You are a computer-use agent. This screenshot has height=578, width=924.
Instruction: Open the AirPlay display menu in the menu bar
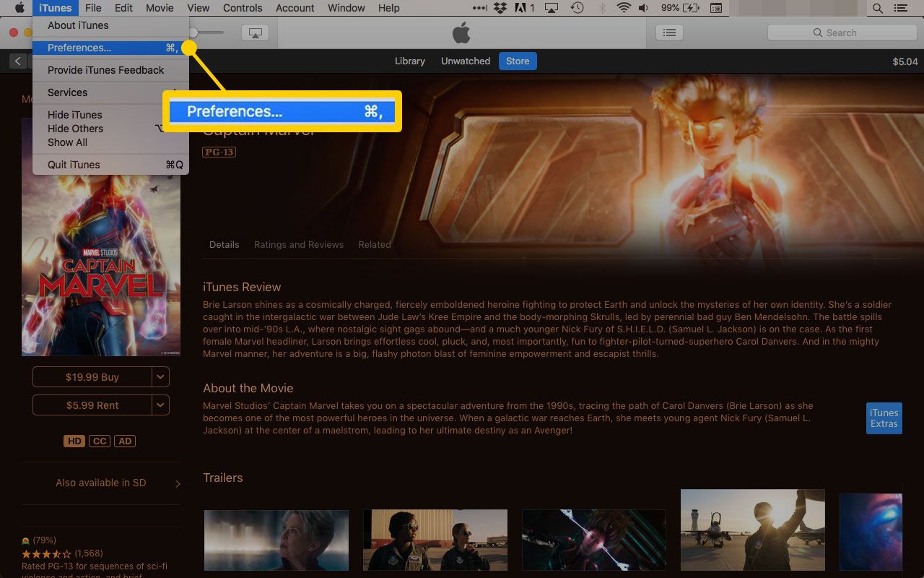[x=551, y=8]
